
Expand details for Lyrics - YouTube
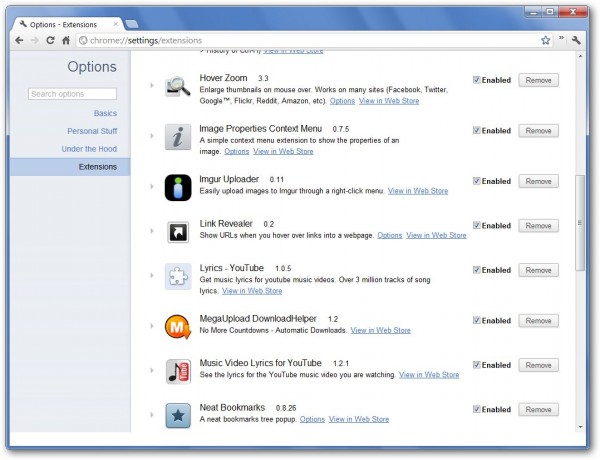tap(152, 275)
